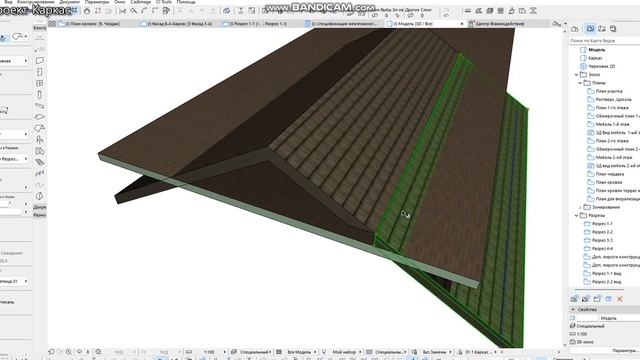This screenshot has height=360, width=640.
Task: Open the Документ menu
Action: pyautogui.click(x=69, y=2)
